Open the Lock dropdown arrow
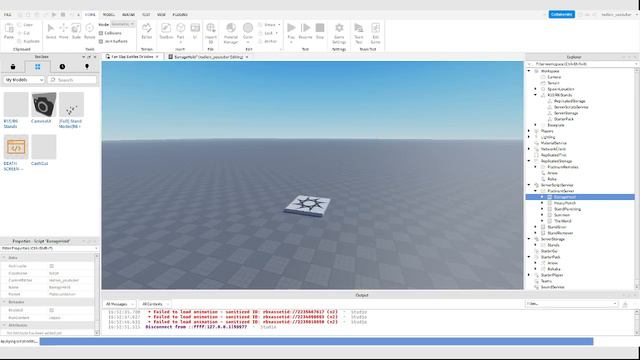 coord(277,33)
